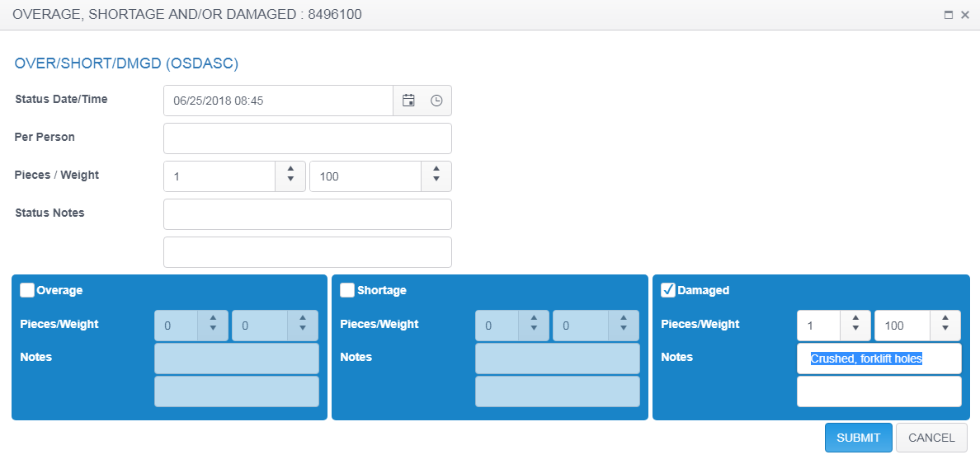The image size is (980, 464).
Task: Click the SUBMIT button
Action: (859, 438)
